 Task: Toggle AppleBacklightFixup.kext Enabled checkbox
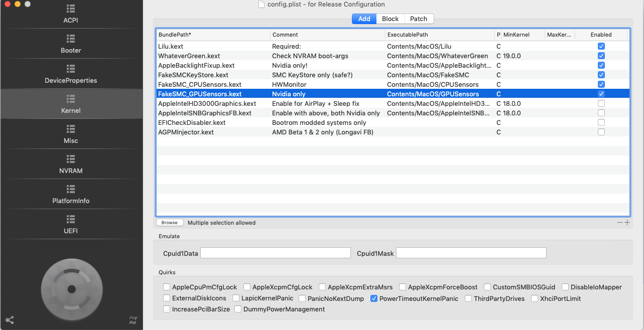(x=601, y=65)
